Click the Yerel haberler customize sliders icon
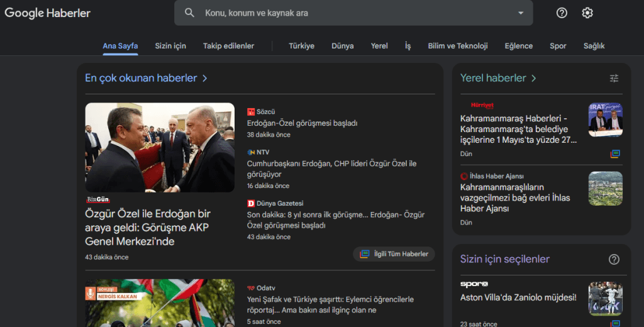Viewport: 644px width, 327px height. (614, 78)
